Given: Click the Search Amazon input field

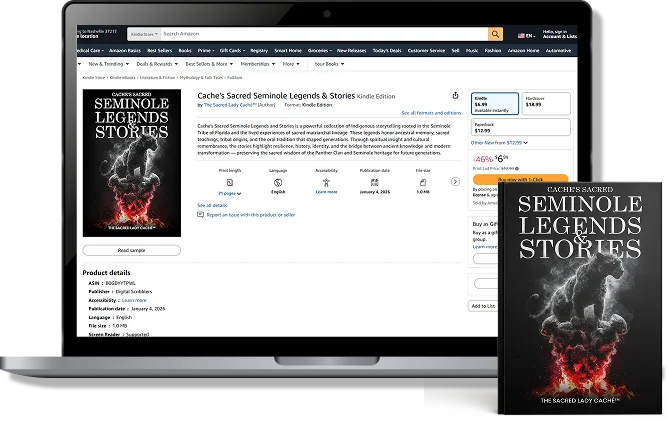Looking at the screenshot, I should [x=324, y=34].
